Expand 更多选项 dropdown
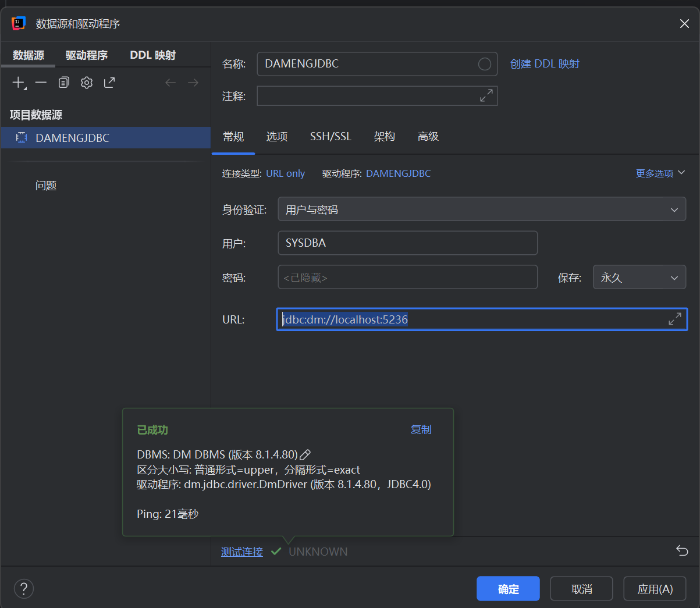 (660, 173)
